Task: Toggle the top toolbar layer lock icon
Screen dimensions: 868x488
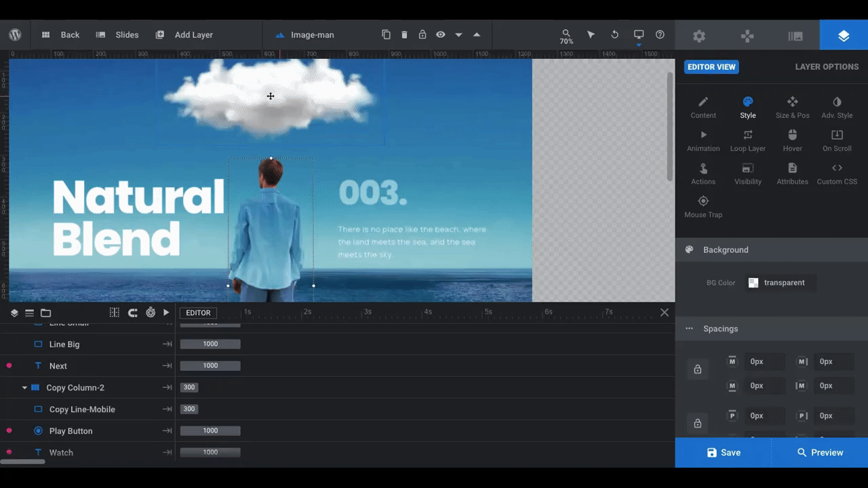Action: [x=422, y=35]
